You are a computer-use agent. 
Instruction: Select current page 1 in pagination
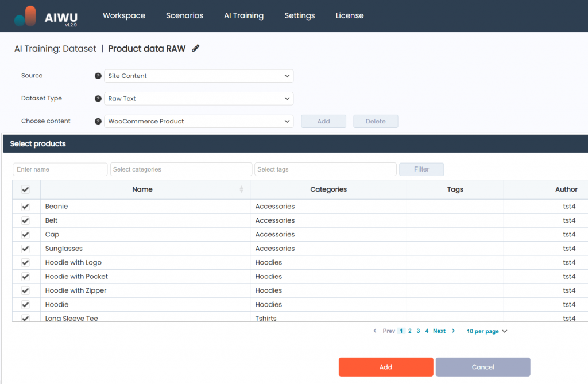pos(401,331)
